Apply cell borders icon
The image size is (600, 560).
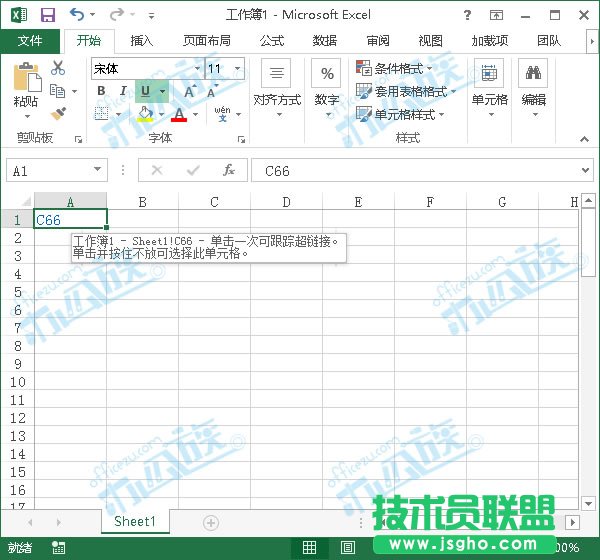101,114
